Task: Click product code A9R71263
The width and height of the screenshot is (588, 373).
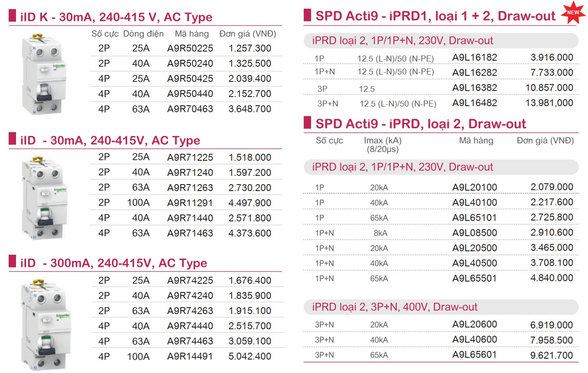Action: click(x=190, y=188)
